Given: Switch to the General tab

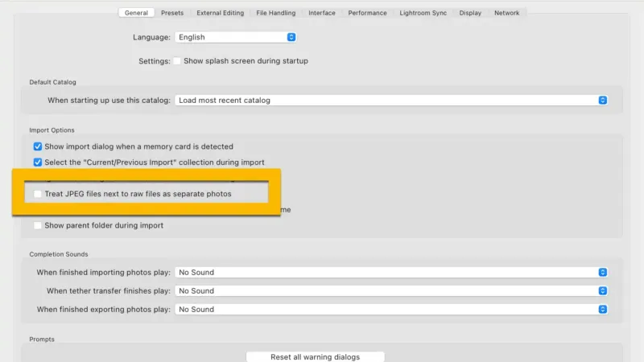Looking at the screenshot, I should click(136, 13).
